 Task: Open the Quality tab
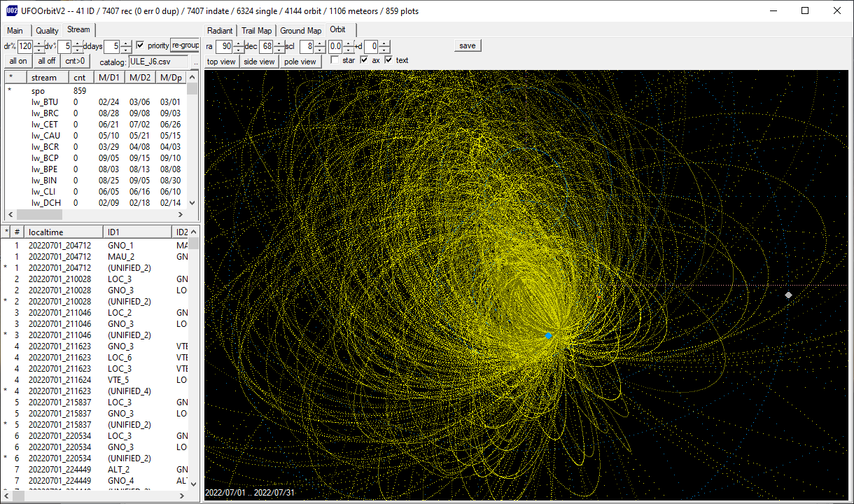(47, 31)
